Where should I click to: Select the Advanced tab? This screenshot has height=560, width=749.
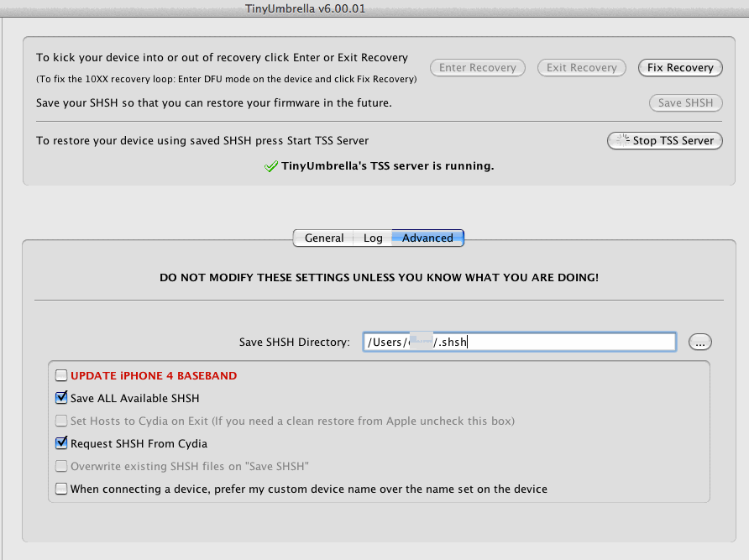click(427, 238)
